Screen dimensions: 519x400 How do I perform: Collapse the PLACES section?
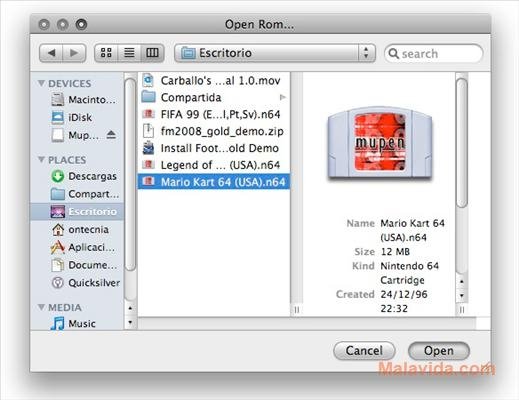(x=41, y=160)
